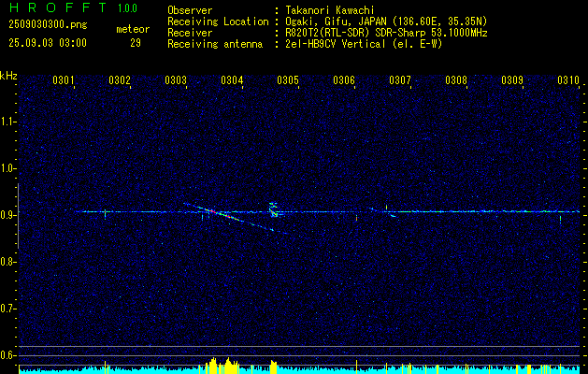Click the 0.9 kHz axis label
This screenshot has width=588, height=374.
pos(7,215)
